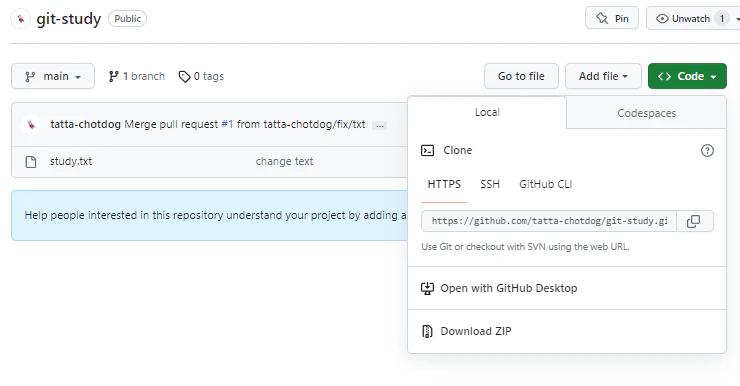Open the clone help question mark icon

click(x=707, y=151)
